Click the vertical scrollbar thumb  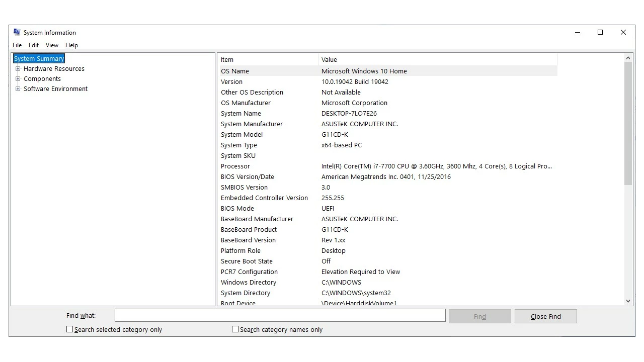628,124
